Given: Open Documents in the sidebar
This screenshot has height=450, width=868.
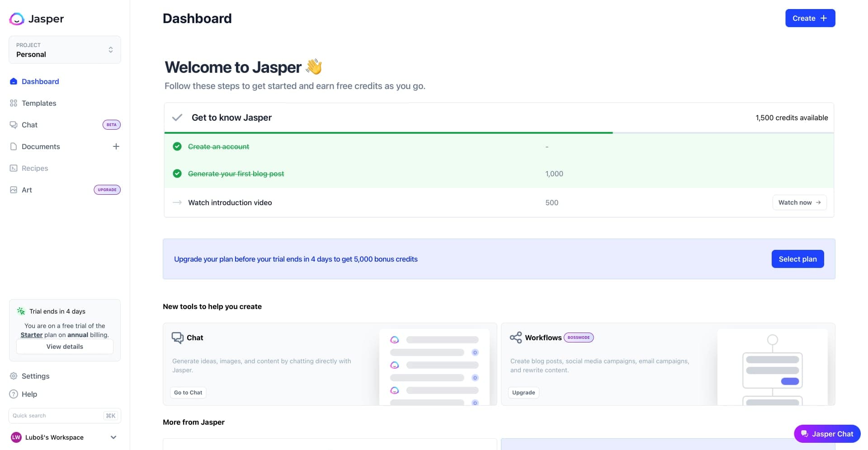Looking at the screenshot, I should pyautogui.click(x=41, y=146).
